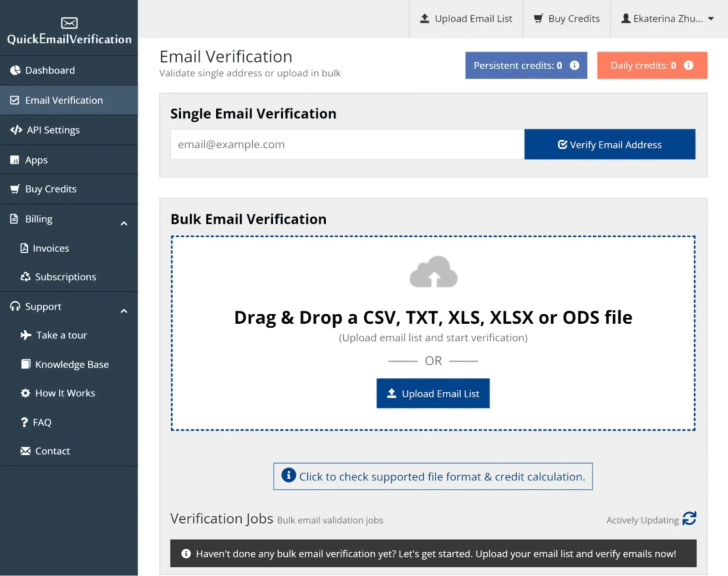The height and width of the screenshot is (576, 728).
Task: Click the Actively Updating refresh icon
Action: coord(689,519)
